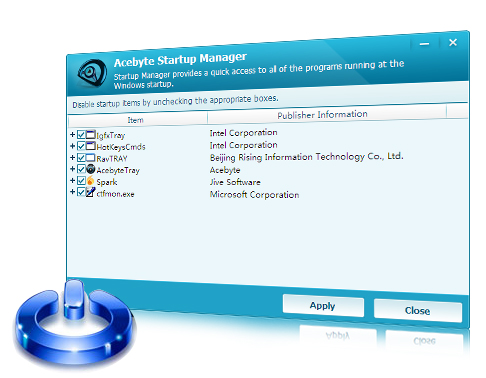This screenshot has width=486, height=378.
Task: Click the HotKeysCmds window icon
Action: click(x=91, y=146)
